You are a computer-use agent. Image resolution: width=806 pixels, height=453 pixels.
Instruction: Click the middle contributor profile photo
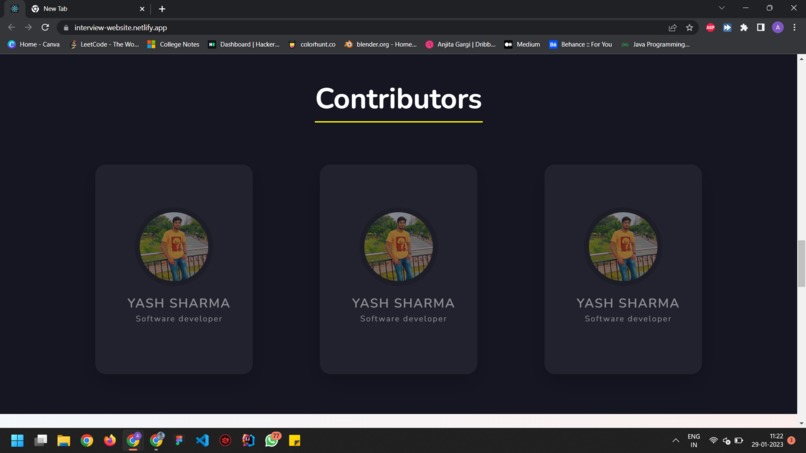pos(398,246)
